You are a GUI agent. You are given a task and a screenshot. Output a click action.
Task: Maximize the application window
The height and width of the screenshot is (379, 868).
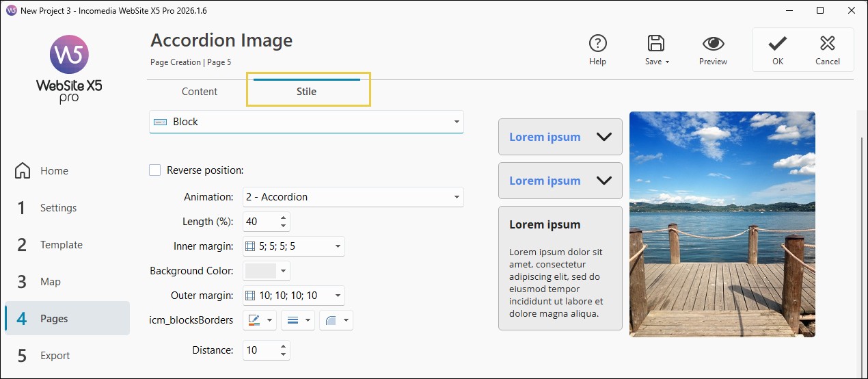coord(820,10)
